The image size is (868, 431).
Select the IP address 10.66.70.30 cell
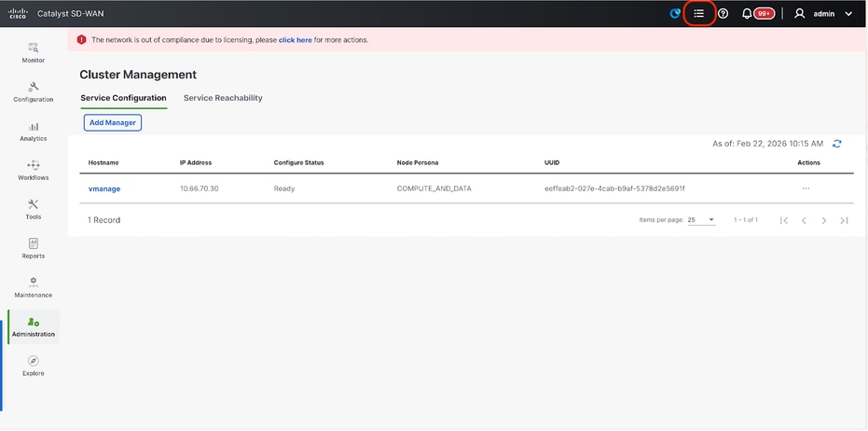pos(200,188)
